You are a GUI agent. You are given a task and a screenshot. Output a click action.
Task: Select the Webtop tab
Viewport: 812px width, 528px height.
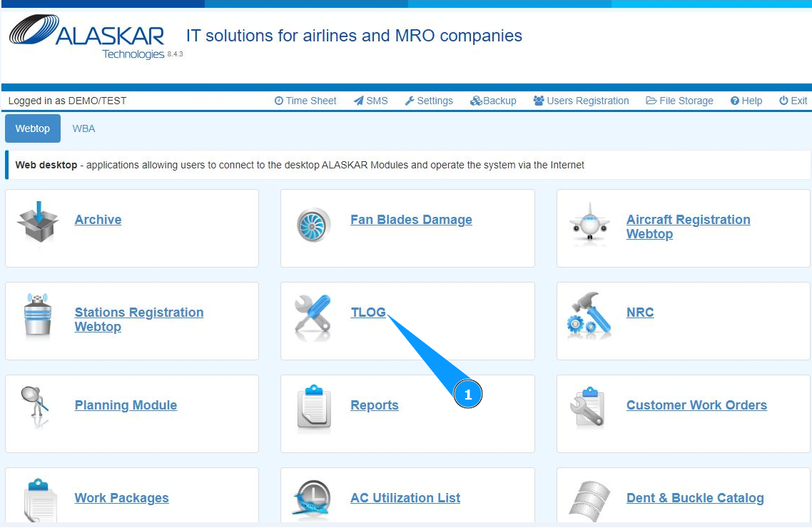[33, 128]
